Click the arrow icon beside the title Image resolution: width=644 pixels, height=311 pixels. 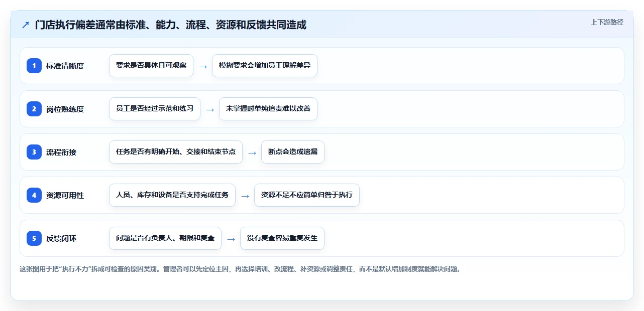click(26, 25)
